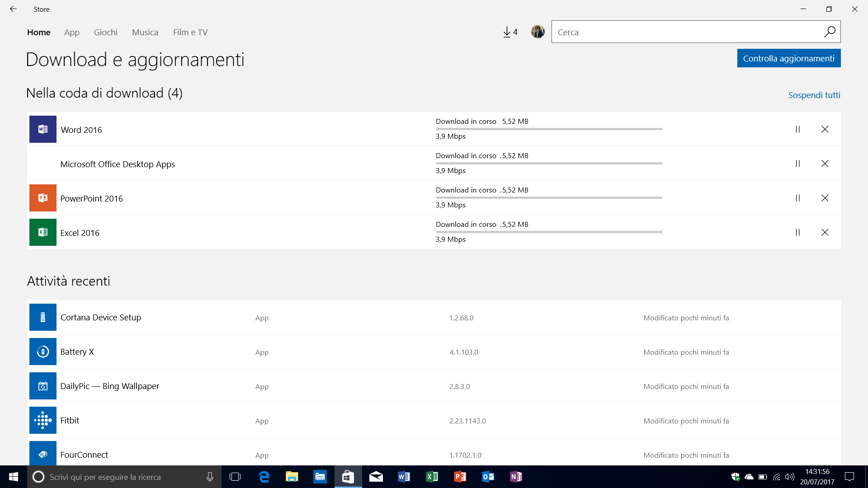The image size is (868, 488).
Task: Open the Word 2016 app tile icon
Action: point(43,129)
